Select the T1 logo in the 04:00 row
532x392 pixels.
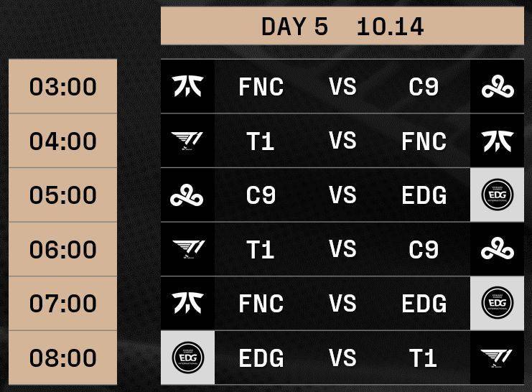(187, 141)
